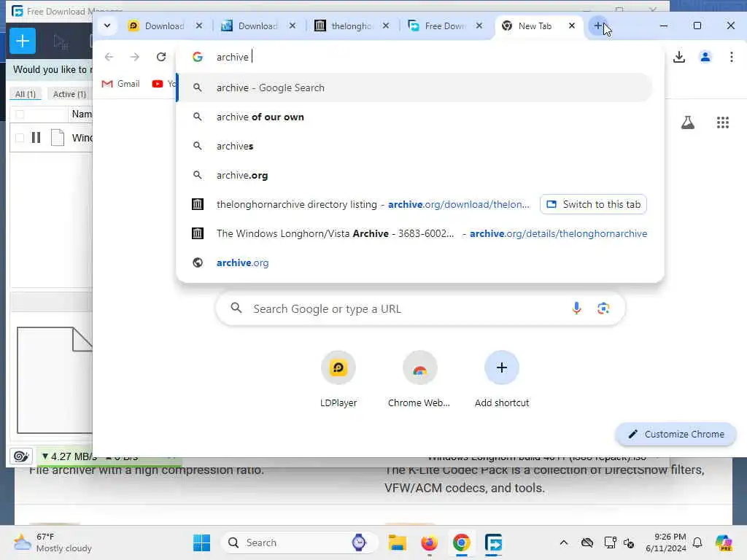Click the browser back arrow
The height and width of the screenshot is (560, 747).
pyautogui.click(x=109, y=57)
